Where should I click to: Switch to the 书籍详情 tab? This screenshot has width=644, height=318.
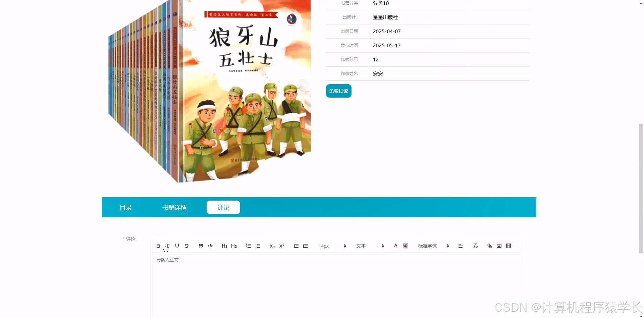click(x=175, y=207)
